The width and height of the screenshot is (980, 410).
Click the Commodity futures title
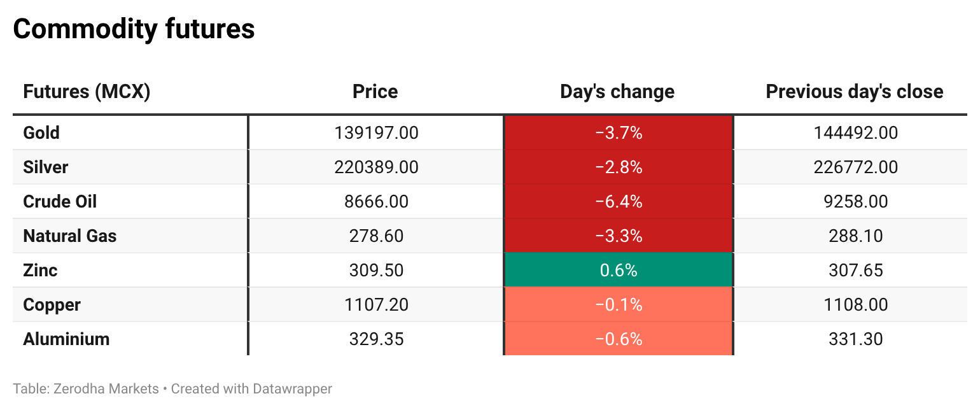point(134,29)
